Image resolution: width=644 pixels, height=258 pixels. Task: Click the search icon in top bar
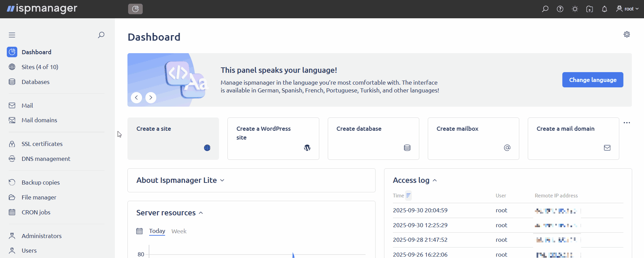click(x=545, y=9)
